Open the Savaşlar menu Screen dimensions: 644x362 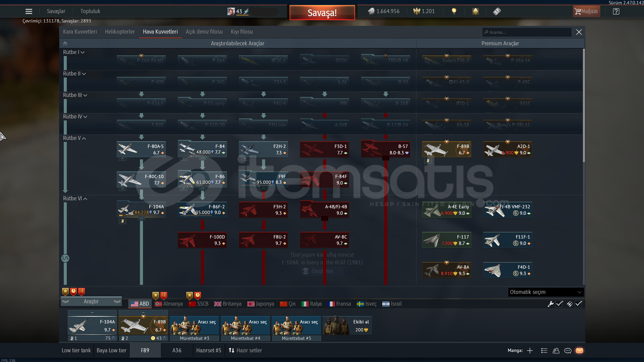click(x=56, y=11)
